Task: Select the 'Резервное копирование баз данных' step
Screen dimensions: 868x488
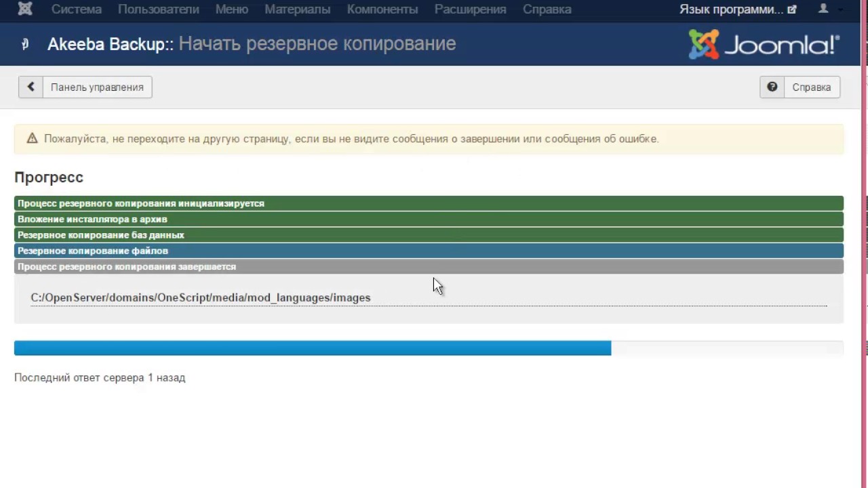Action: tap(429, 235)
